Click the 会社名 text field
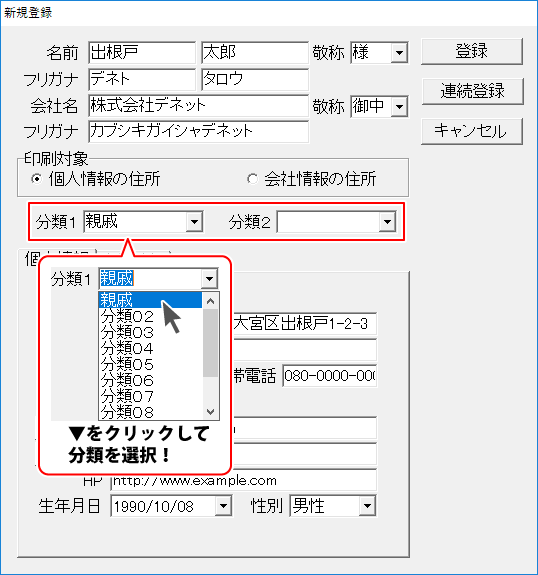Screen dimensions: 538x575 click(x=198, y=106)
